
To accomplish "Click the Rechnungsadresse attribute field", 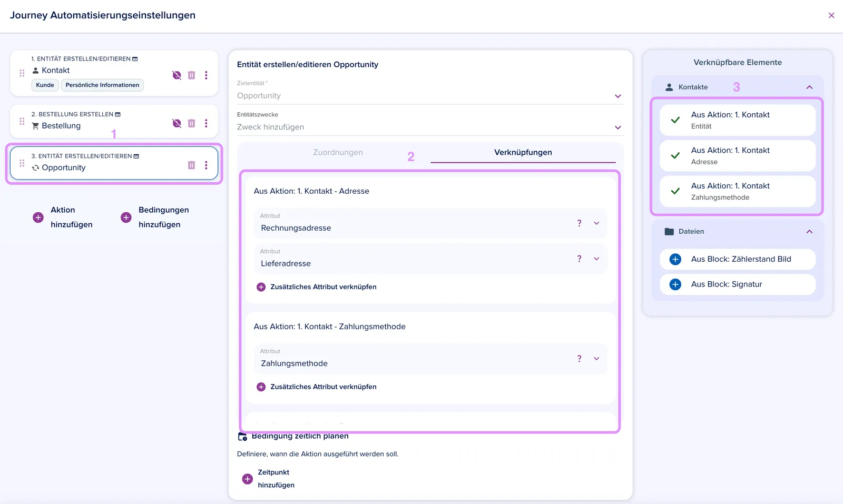I will click(430, 223).
